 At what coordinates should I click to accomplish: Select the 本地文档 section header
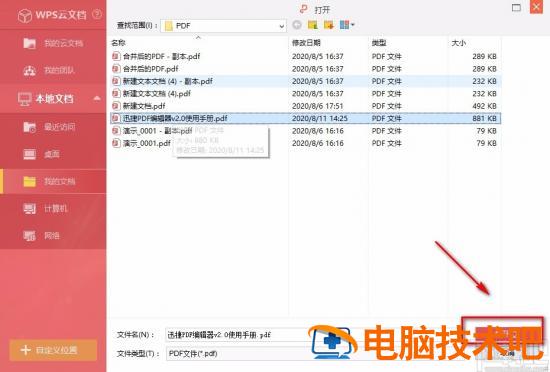click(53, 99)
